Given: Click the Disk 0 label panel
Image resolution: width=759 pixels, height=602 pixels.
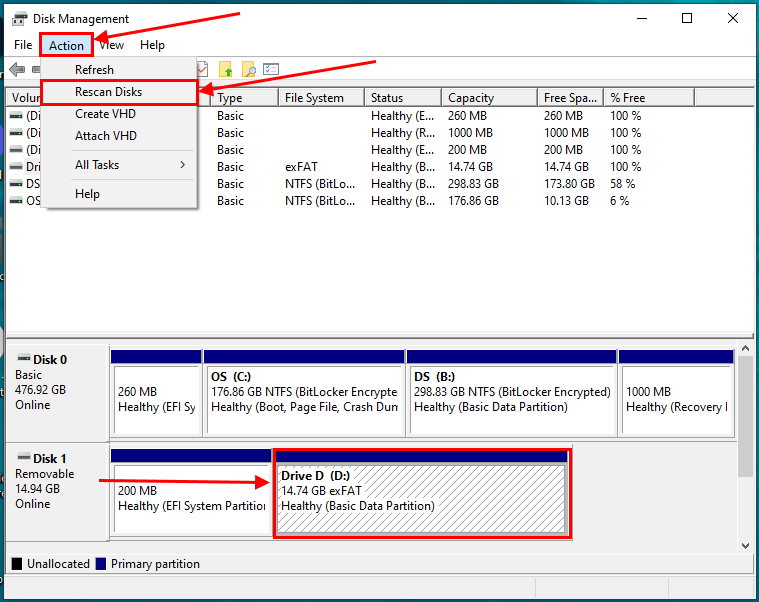Looking at the screenshot, I should point(57,392).
